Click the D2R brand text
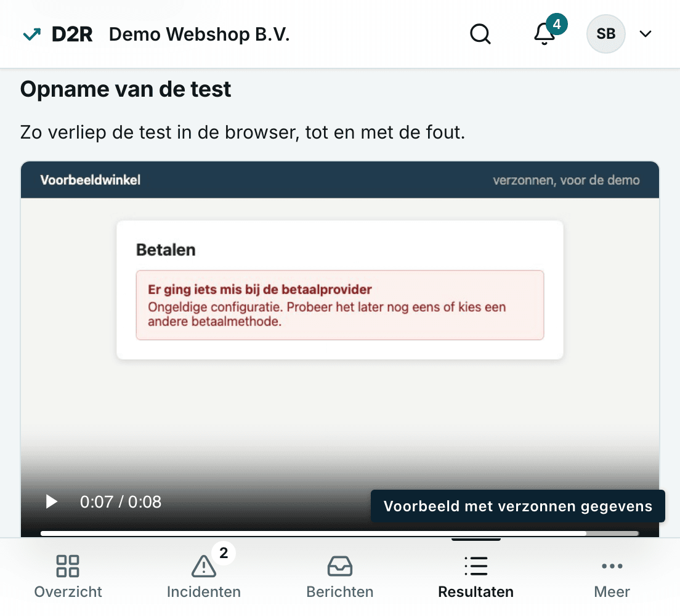Image resolution: width=680 pixels, height=616 pixels. pyautogui.click(x=71, y=34)
